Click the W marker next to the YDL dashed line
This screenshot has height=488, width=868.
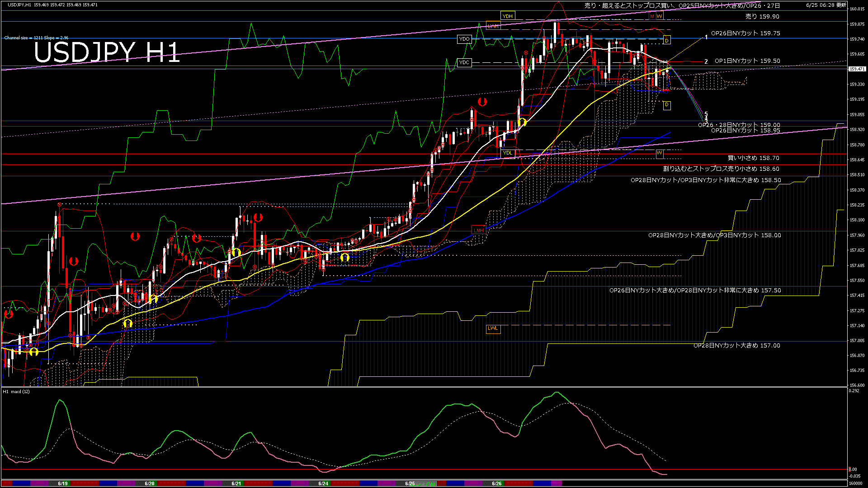point(660,154)
